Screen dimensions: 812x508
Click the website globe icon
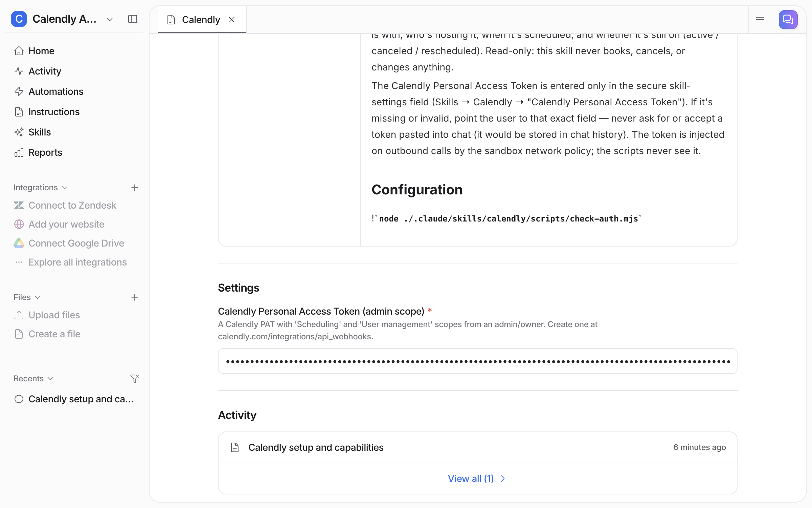[19, 224]
